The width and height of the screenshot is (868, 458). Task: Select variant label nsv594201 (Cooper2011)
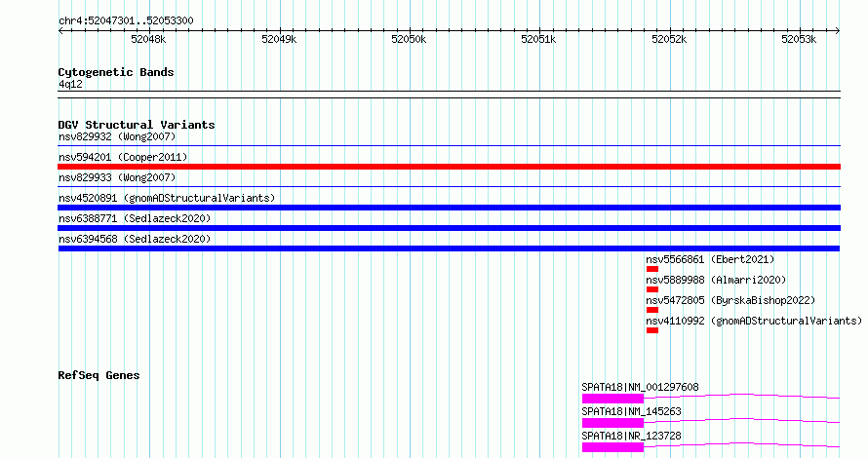tap(123, 157)
